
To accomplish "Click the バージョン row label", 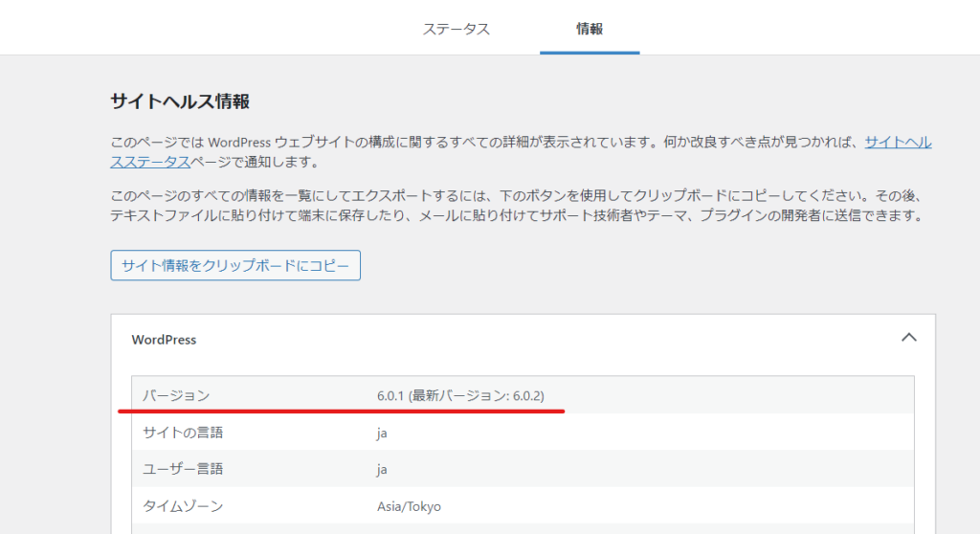I will pyautogui.click(x=176, y=395).
